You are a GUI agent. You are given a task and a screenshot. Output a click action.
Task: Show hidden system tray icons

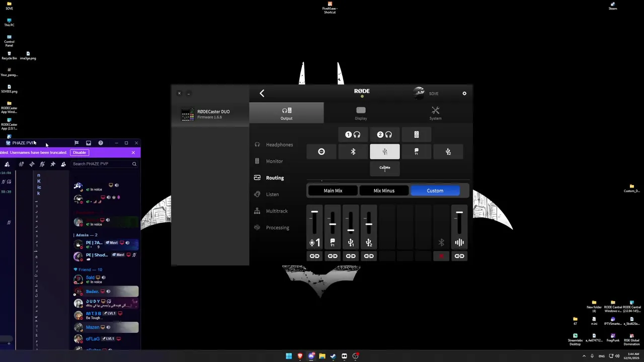click(x=584, y=356)
